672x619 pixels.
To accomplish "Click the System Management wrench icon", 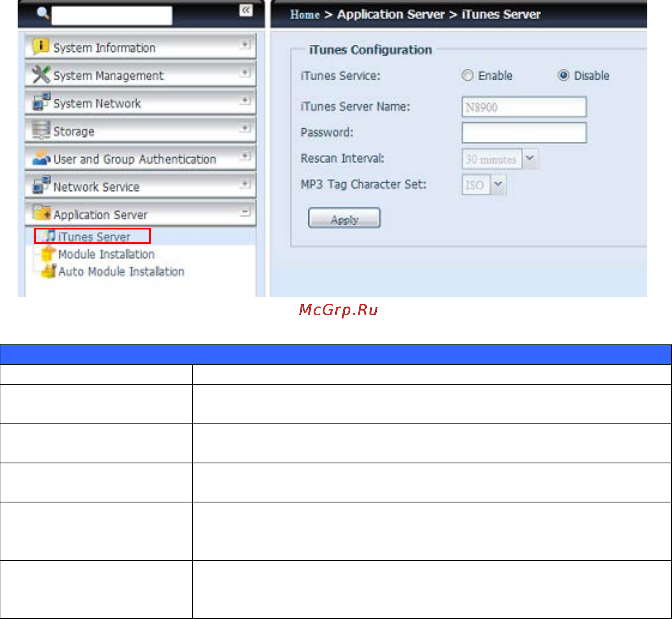I will (x=41, y=74).
